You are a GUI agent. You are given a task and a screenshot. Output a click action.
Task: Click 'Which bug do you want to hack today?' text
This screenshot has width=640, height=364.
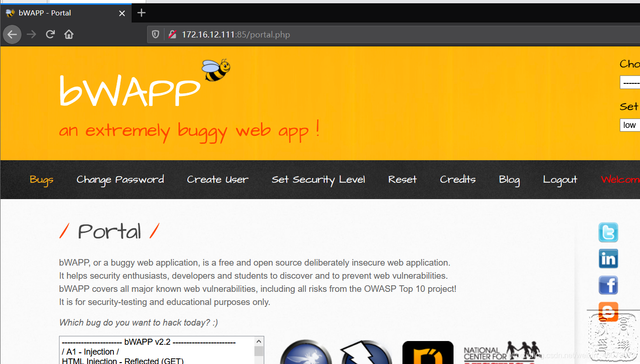pos(139,323)
